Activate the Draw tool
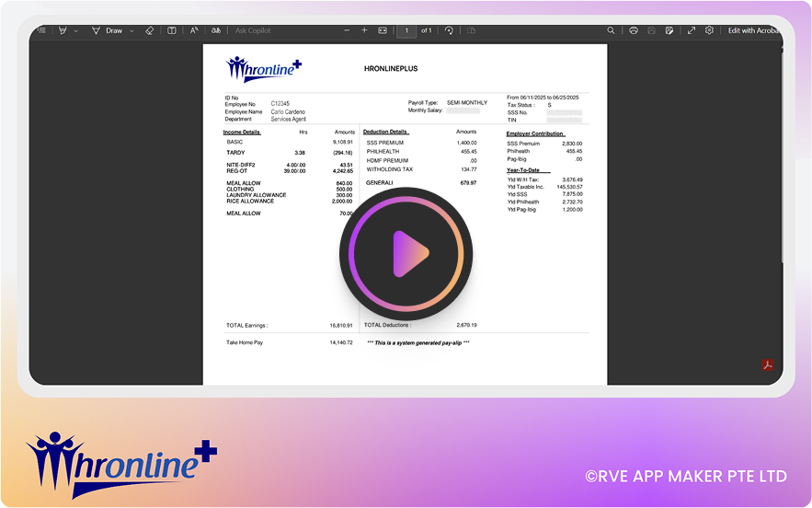 109,30
